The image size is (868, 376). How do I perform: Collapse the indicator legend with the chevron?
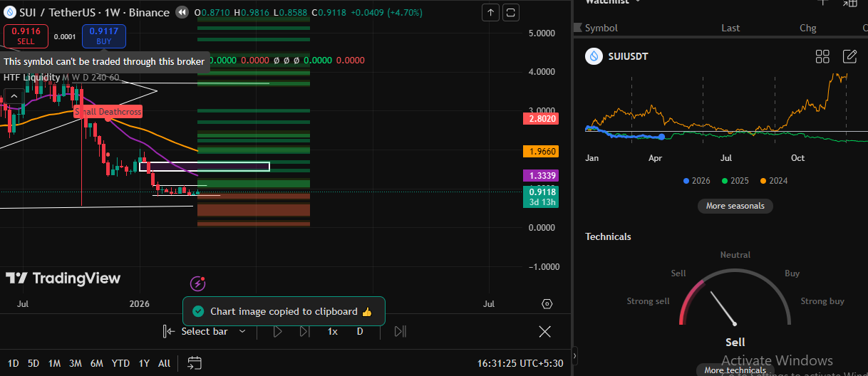point(13,96)
